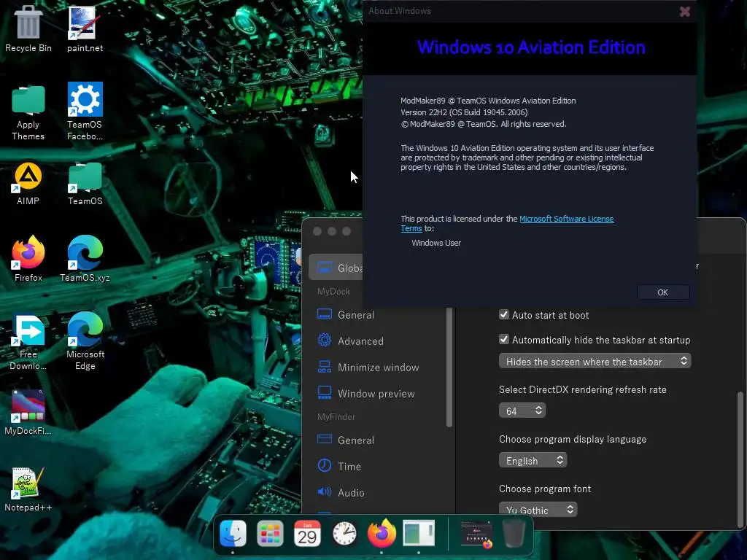The image size is (747, 560).
Task: Open MyDock General settings
Action: coord(346,315)
